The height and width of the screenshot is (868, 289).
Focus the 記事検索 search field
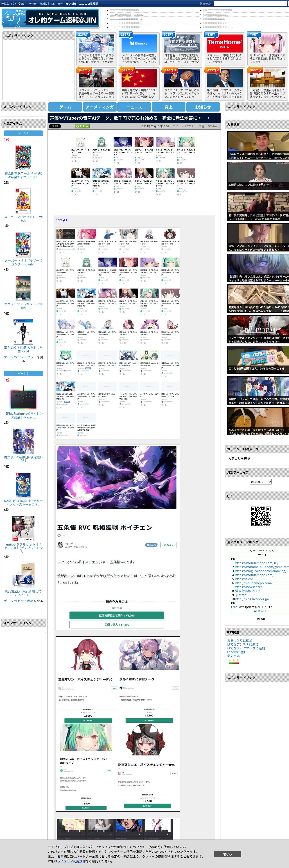pyautogui.click(x=251, y=4)
